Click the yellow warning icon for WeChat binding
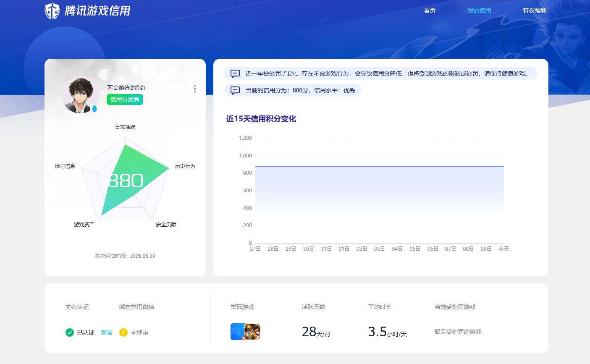Viewport: 590px width, 364px height. (x=123, y=333)
